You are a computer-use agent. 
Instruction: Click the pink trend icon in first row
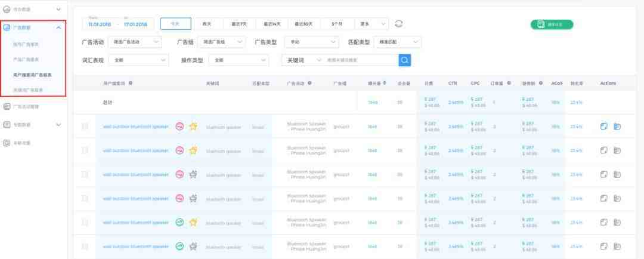tap(179, 127)
